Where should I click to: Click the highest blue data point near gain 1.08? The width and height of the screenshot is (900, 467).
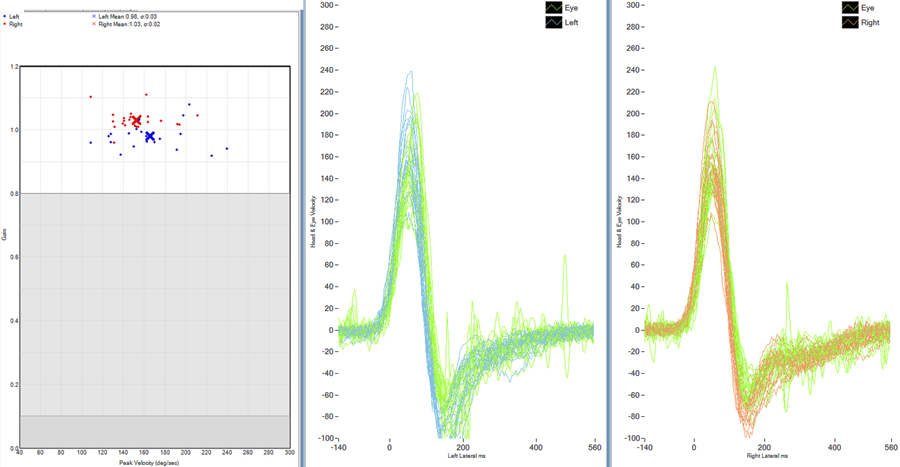coord(189,104)
